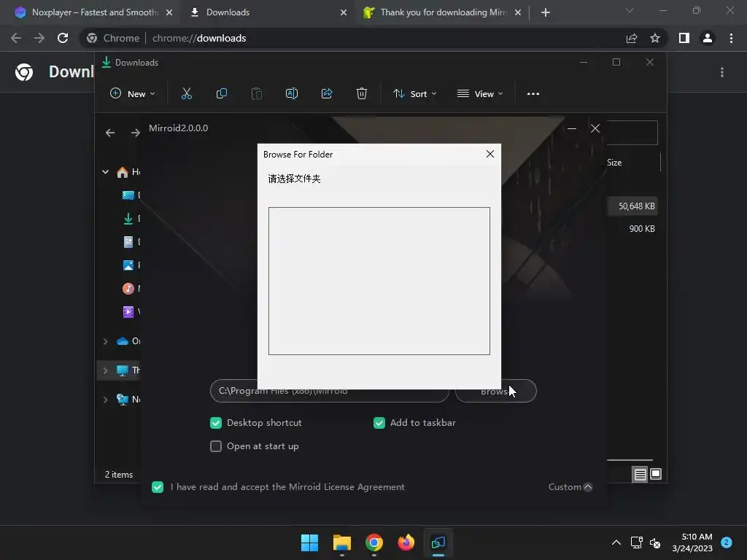Minimize the Mirroid installer window
747x560 pixels.
coord(572,128)
